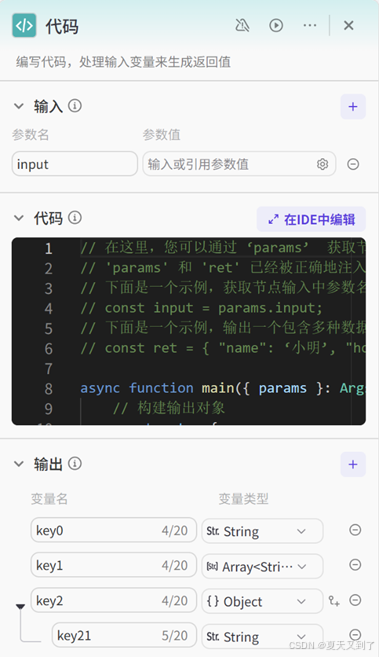Collapse the 输出 section
Viewport: 379px width, 657px height.
pos(19,464)
